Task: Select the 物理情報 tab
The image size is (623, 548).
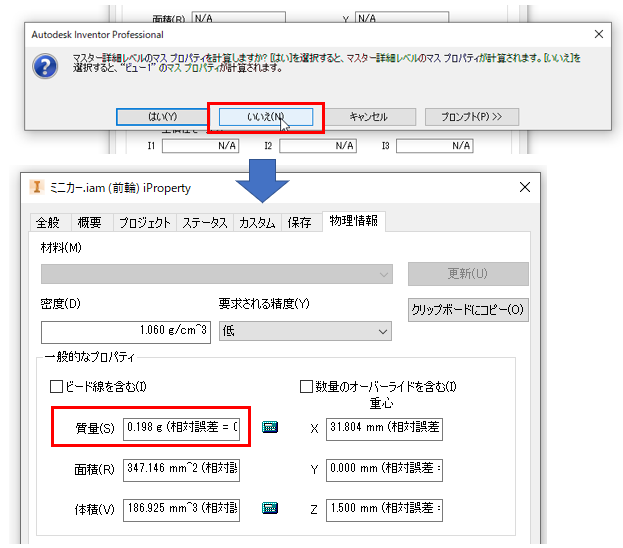Action: 354,221
